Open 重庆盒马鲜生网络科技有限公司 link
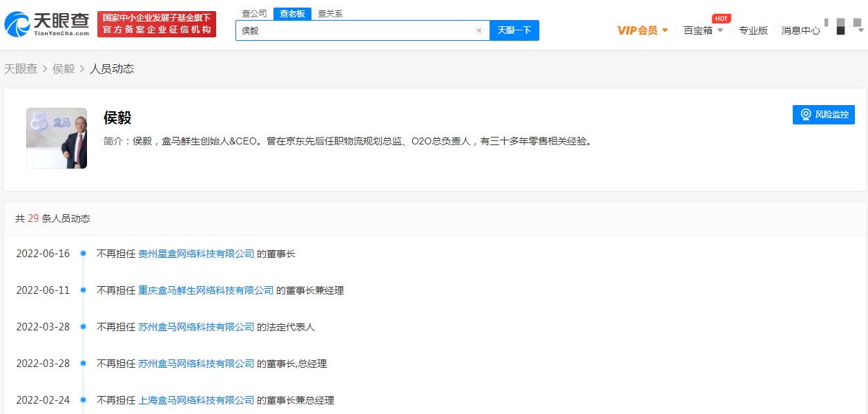 click(206, 290)
